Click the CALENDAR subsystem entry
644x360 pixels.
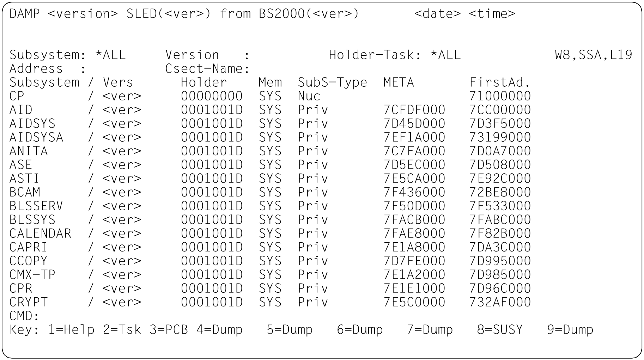click(40, 234)
